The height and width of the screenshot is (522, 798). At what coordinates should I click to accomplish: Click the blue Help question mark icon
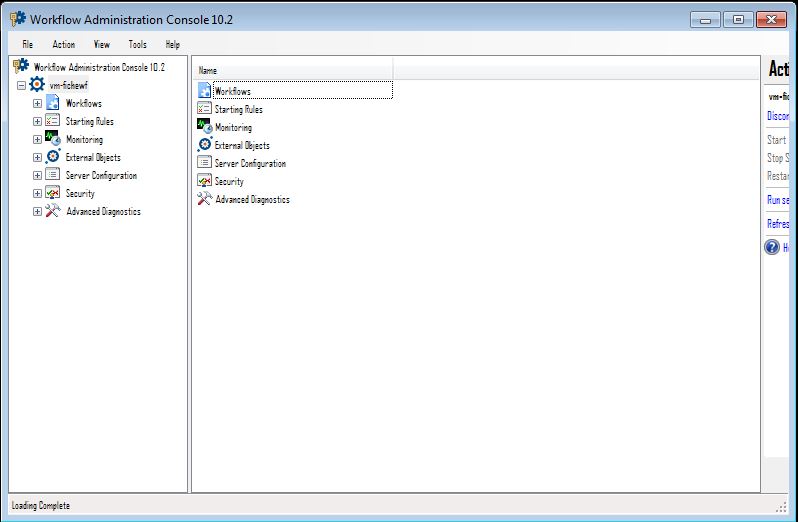coord(772,247)
